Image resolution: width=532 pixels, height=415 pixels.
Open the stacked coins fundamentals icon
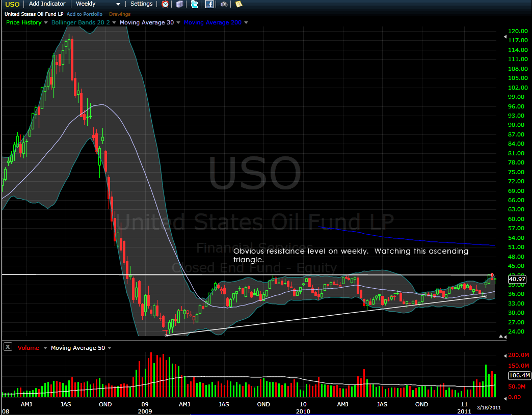(179, 4)
